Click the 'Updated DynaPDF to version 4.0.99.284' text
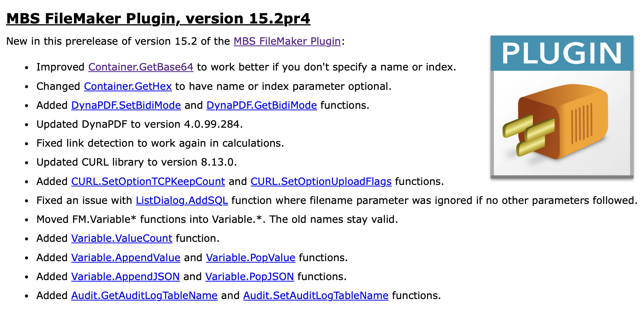Image resolution: width=644 pixels, height=310 pixels. [x=139, y=124]
